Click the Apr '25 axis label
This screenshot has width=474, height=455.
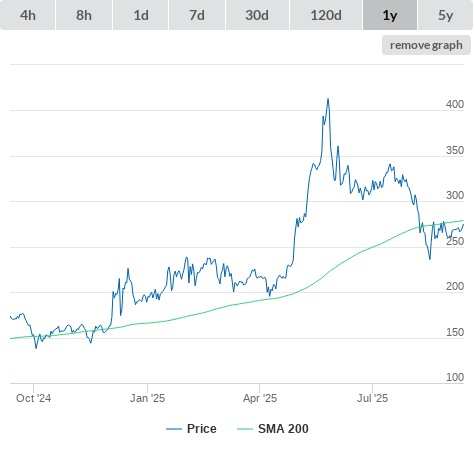pyautogui.click(x=260, y=398)
